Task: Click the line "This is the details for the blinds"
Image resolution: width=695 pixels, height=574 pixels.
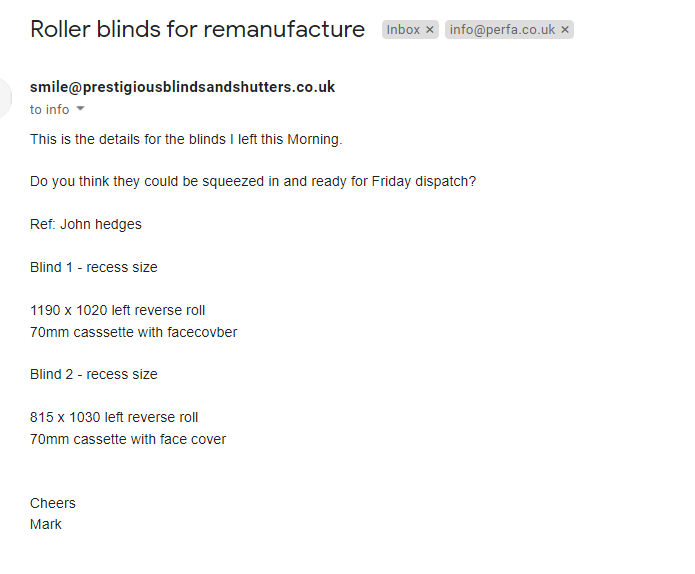Action: click(186, 139)
